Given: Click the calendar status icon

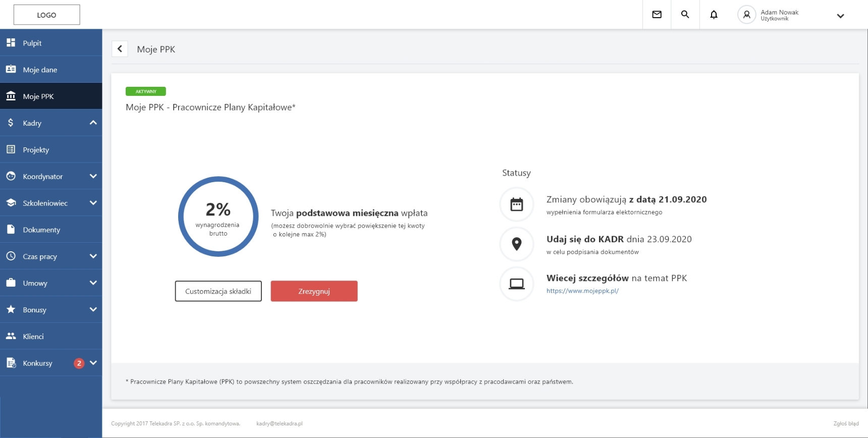Looking at the screenshot, I should pos(516,204).
